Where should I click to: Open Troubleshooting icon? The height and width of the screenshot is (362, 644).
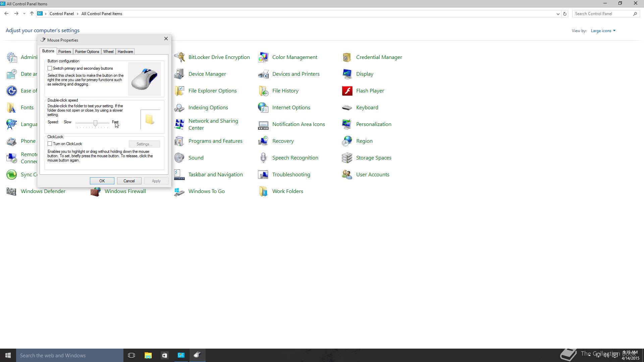click(x=263, y=175)
